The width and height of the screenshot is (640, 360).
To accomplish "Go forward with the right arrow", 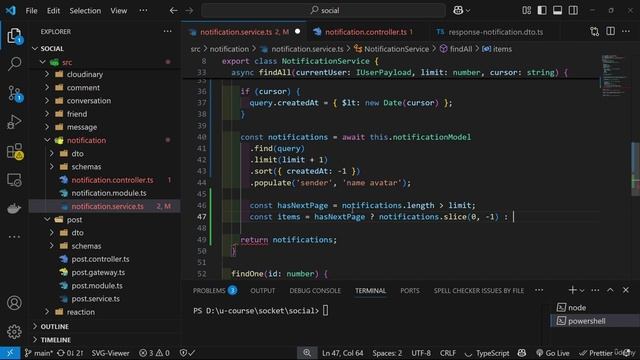I will [x=189, y=11].
